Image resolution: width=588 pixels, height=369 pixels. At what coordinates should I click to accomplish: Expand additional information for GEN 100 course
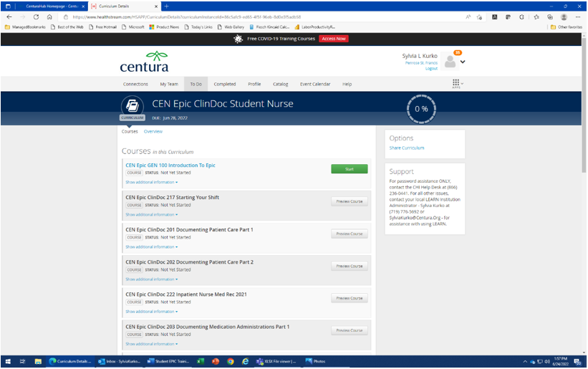[x=152, y=182]
